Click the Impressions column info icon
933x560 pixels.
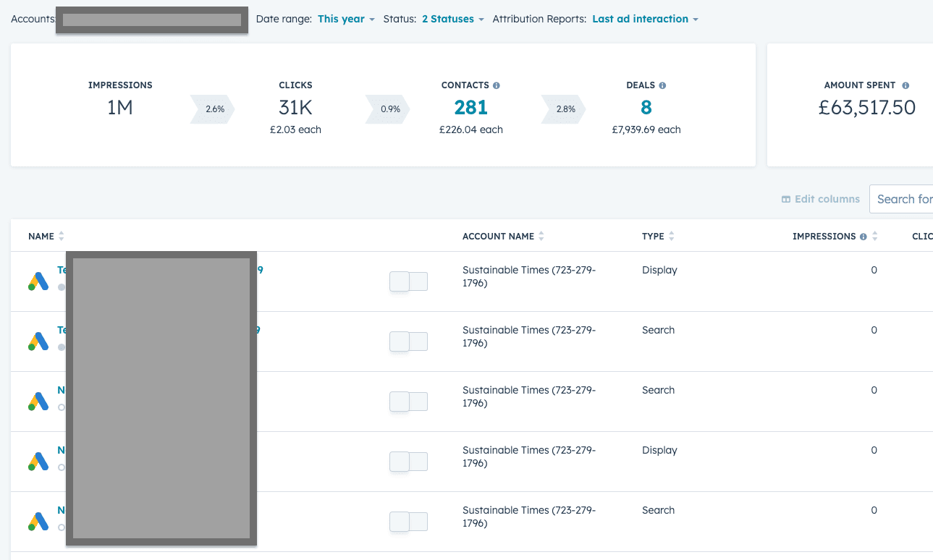[x=863, y=237]
